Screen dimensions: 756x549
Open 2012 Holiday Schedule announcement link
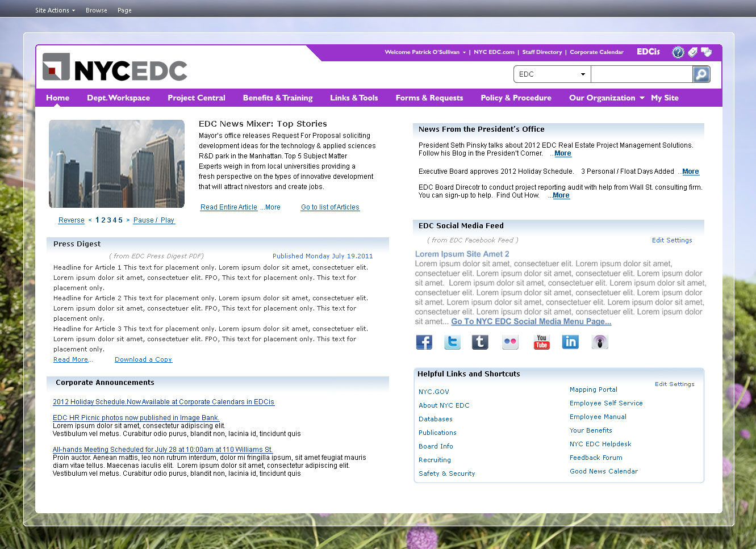coord(164,402)
